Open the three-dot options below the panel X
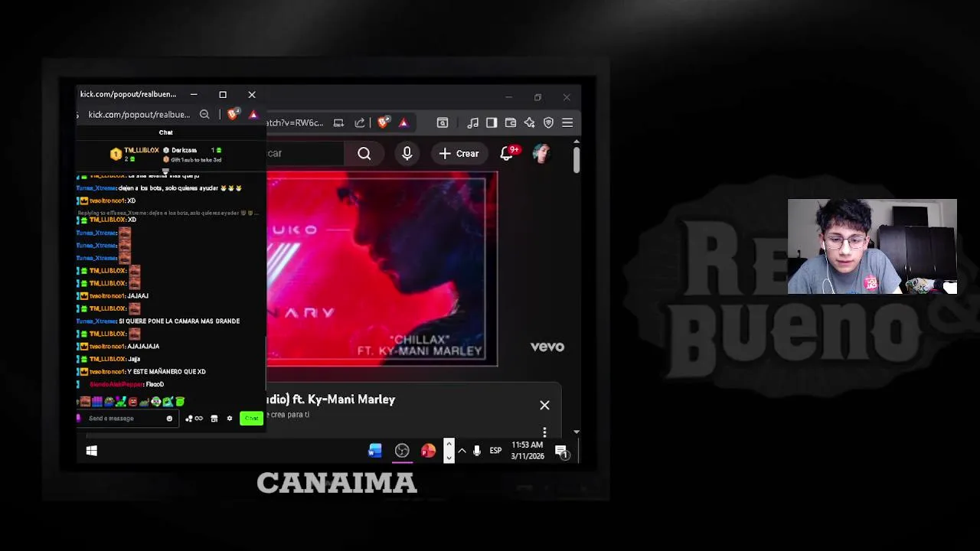 [544, 432]
